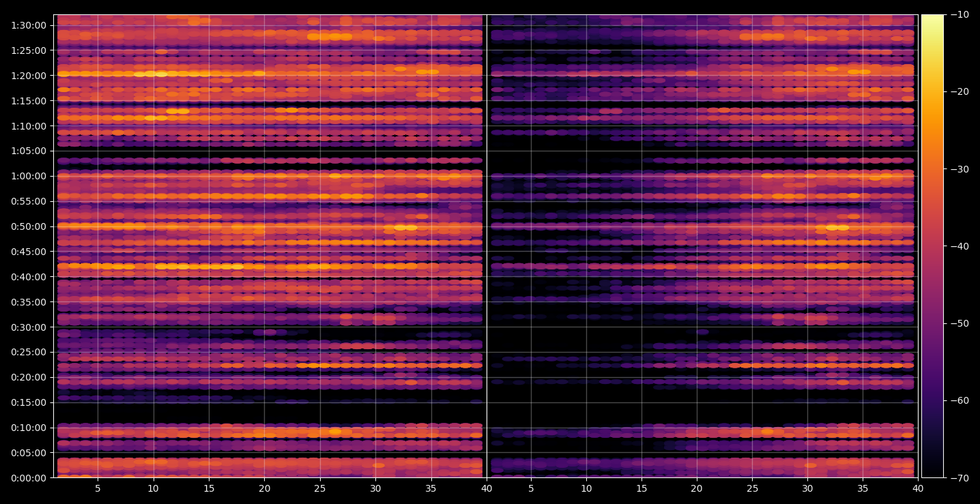
Task: Click the 0:35:00 time axis label
Action: [x=29, y=302]
